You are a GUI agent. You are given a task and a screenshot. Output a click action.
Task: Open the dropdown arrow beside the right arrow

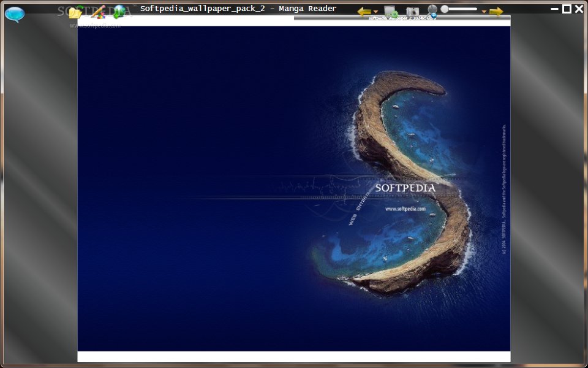point(484,12)
